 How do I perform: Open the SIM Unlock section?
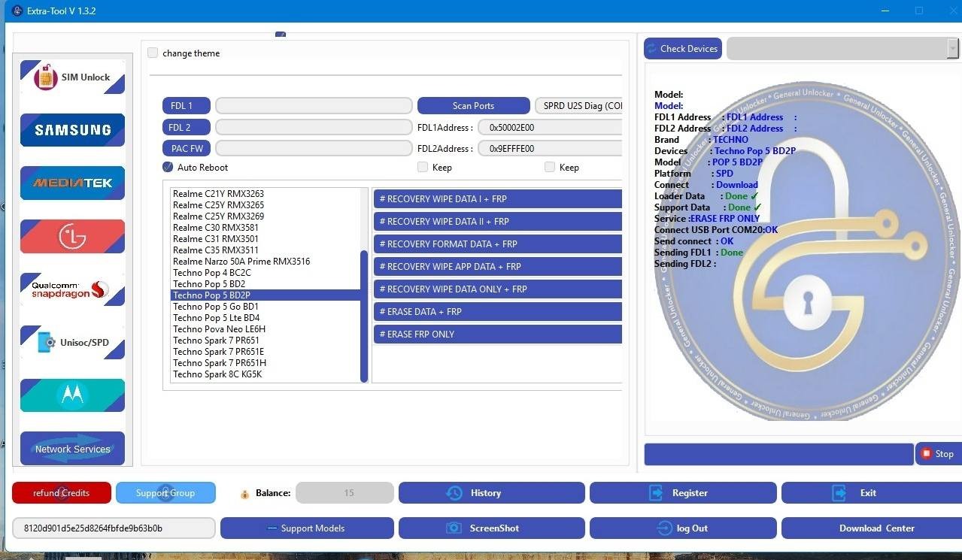coord(72,77)
